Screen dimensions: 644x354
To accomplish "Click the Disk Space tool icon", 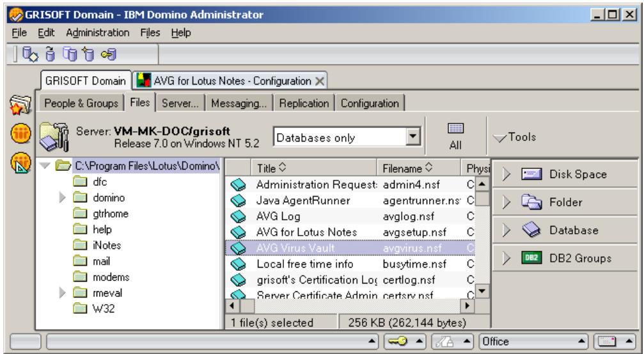I will tap(532, 174).
